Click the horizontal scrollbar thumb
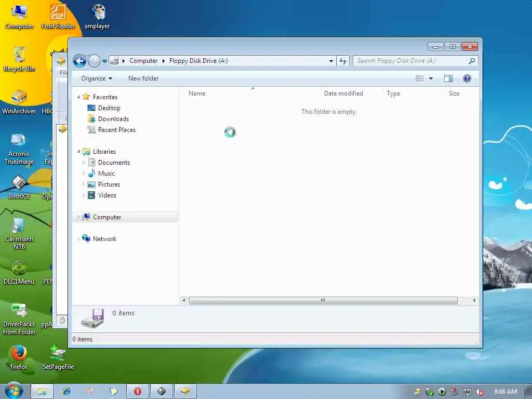Screen dimensions: 532x399 (x=323, y=300)
